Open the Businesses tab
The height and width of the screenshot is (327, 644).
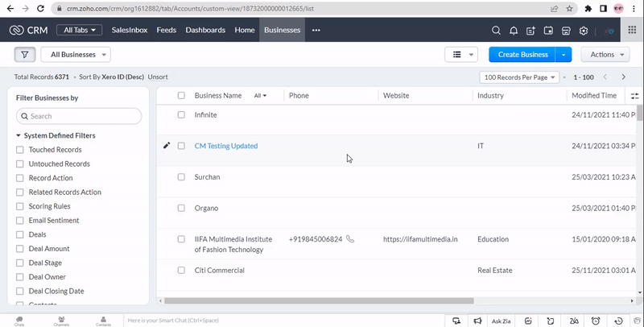point(283,30)
